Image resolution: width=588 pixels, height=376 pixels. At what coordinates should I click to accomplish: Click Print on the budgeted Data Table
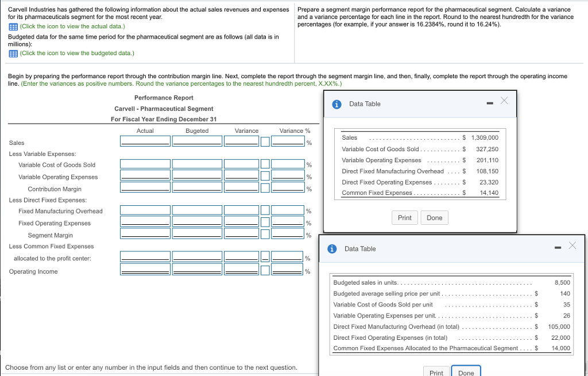point(436,372)
